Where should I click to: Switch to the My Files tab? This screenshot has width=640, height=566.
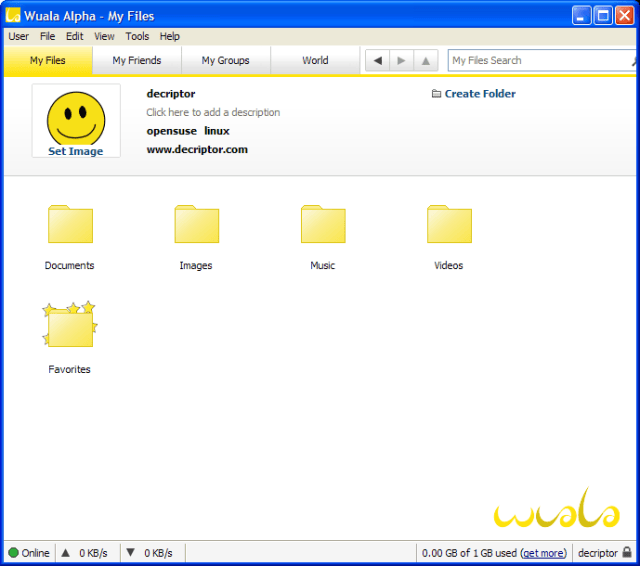click(48, 60)
